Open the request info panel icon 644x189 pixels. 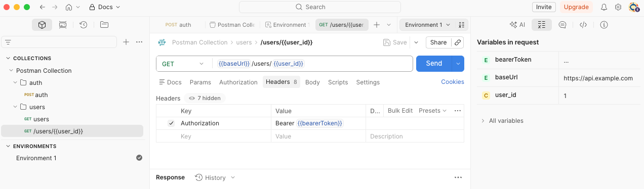click(x=604, y=24)
